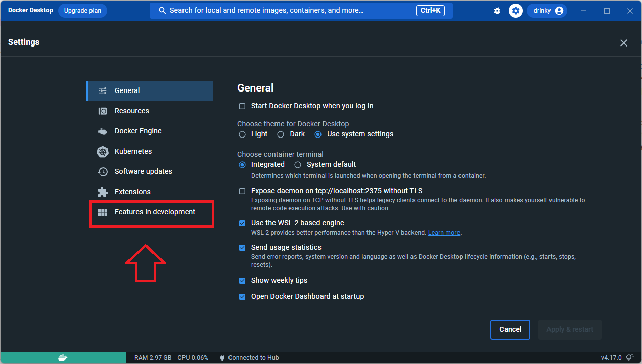Click the Connected to Hub status text
642x364 pixels.
tap(253, 358)
